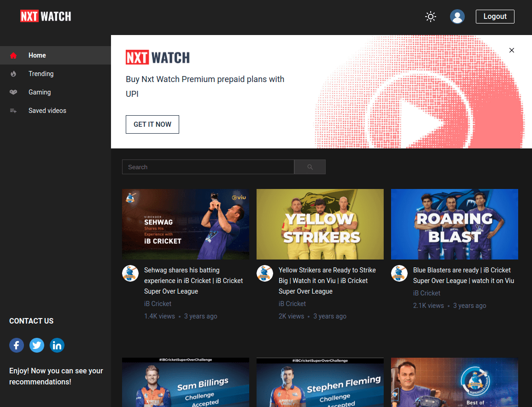Image resolution: width=532 pixels, height=407 pixels.
Task: Click iB Cricket channel under Blue Blasters video
Action: point(427,293)
